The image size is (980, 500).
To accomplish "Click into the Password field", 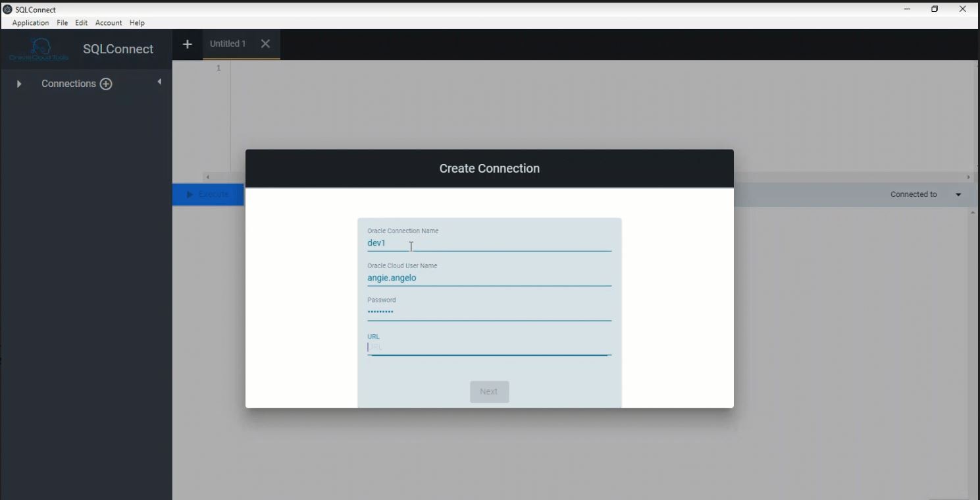I will pos(488,312).
